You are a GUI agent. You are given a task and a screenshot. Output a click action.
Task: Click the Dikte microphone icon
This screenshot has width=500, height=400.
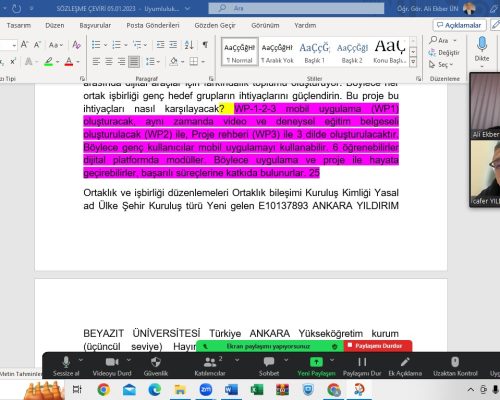[x=482, y=44]
